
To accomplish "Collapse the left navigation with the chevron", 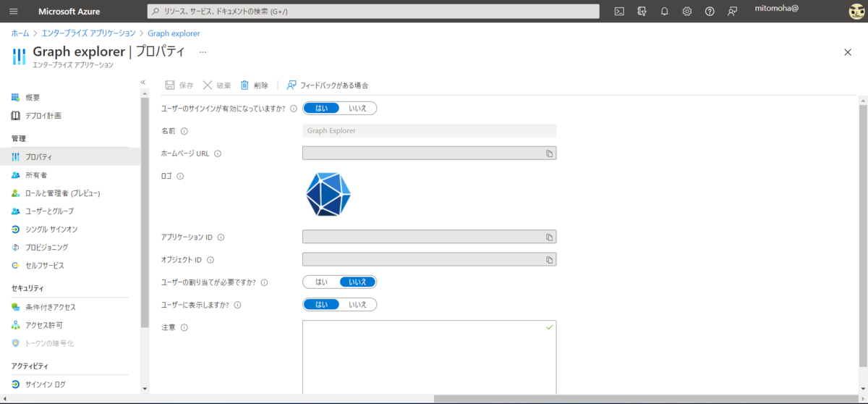I will pyautogui.click(x=143, y=82).
